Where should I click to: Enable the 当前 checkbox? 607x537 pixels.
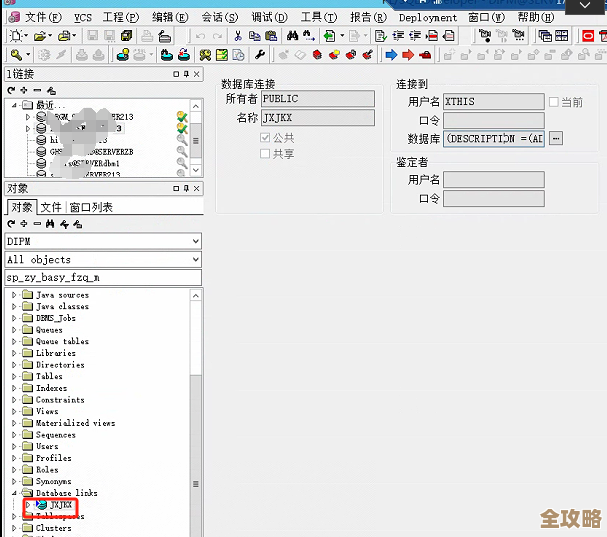coord(554,101)
